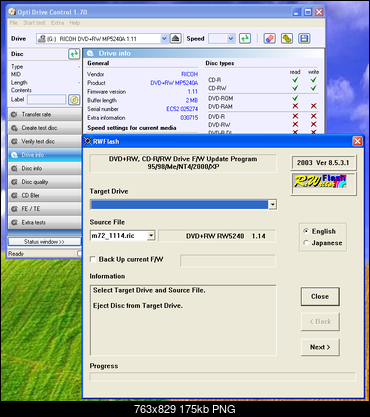Click the Next > button in RWFlash
Screen dimensions: 370x417
(x=320, y=347)
